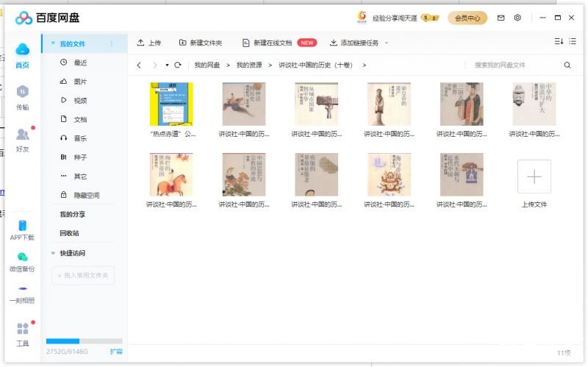Select book cover with standing clay figure

click(x=390, y=104)
